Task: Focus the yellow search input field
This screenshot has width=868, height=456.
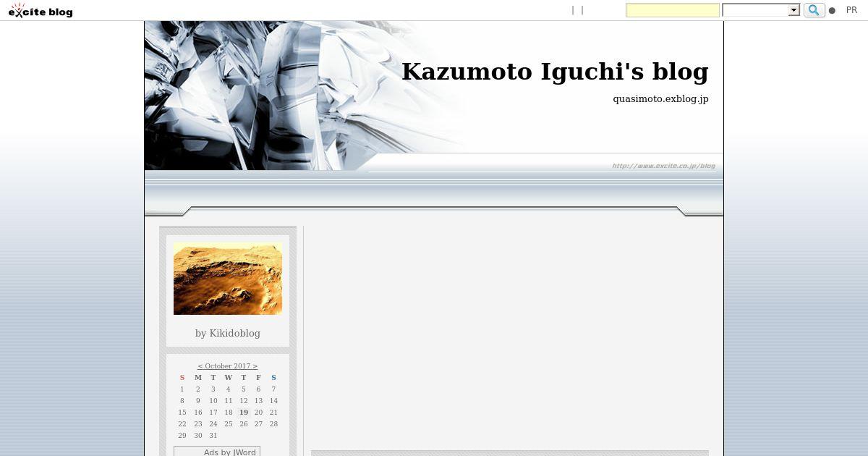Action: click(x=673, y=10)
